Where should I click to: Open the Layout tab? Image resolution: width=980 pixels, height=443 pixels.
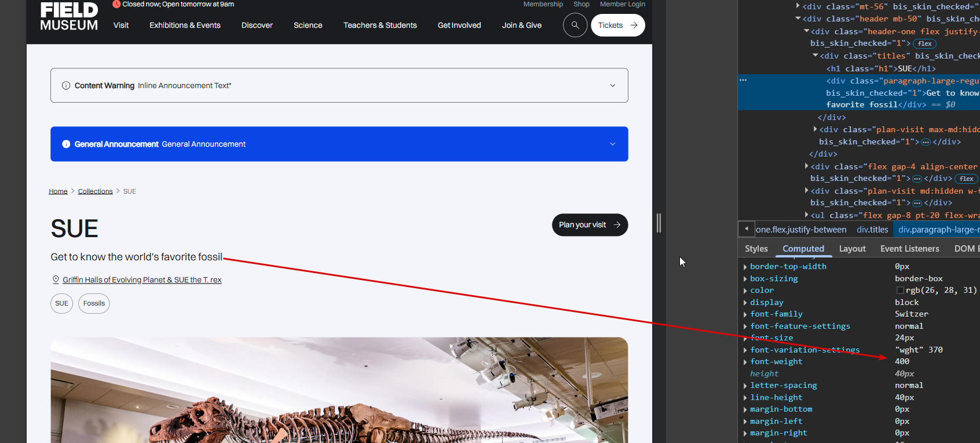pyautogui.click(x=853, y=249)
